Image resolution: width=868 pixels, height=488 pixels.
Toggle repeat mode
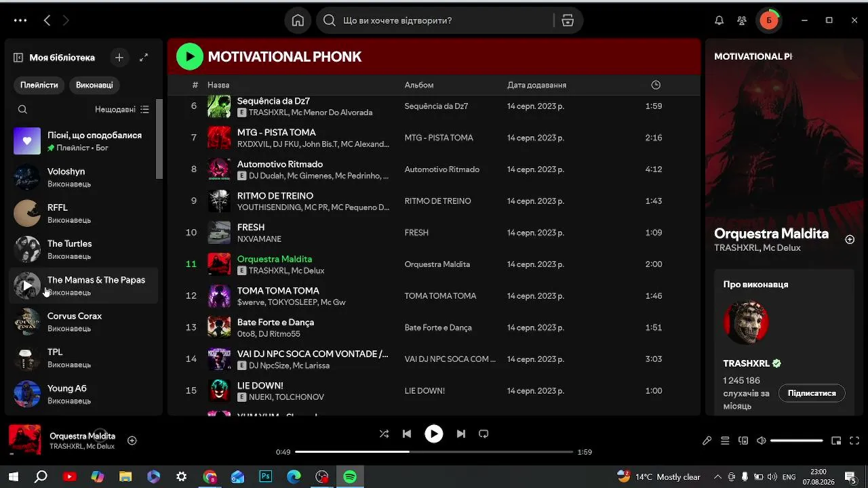click(x=484, y=434)
